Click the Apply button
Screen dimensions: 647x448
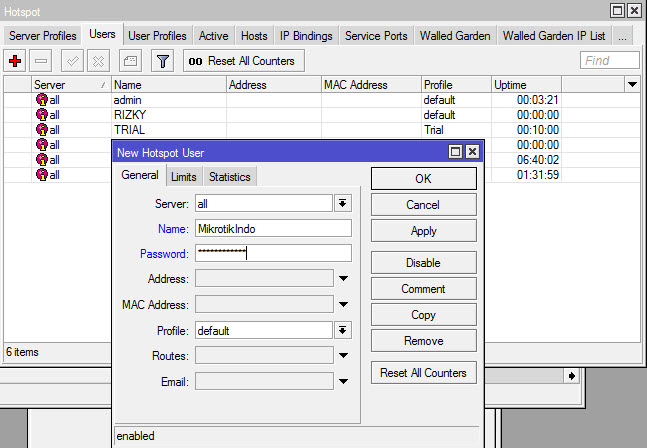(x=423, y=231)
